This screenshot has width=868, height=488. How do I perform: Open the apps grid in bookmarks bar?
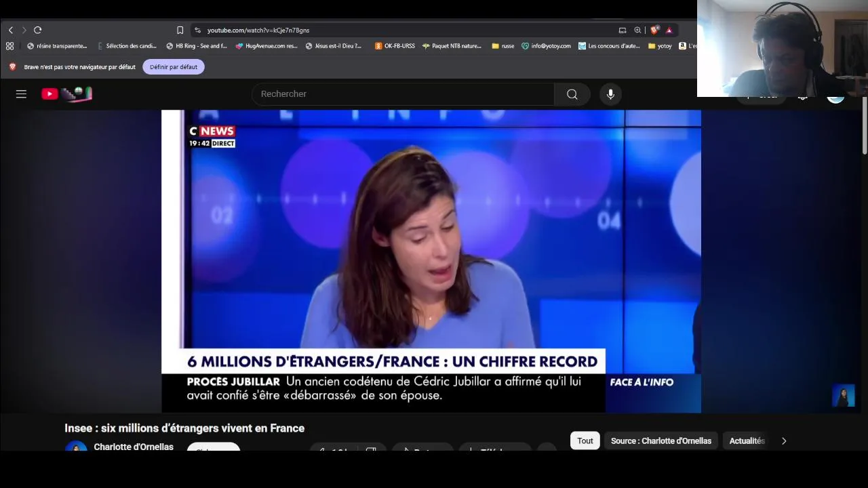(x=9, y=46)
